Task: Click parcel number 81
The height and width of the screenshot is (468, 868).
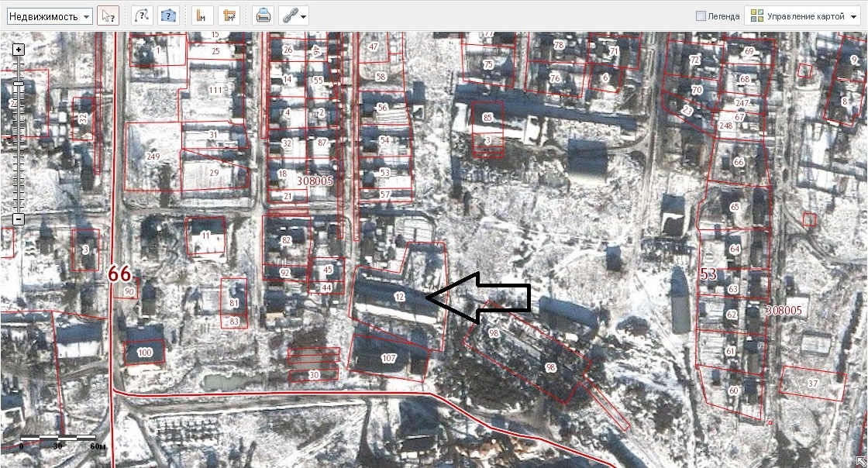Action: click(x=234, y=303)
